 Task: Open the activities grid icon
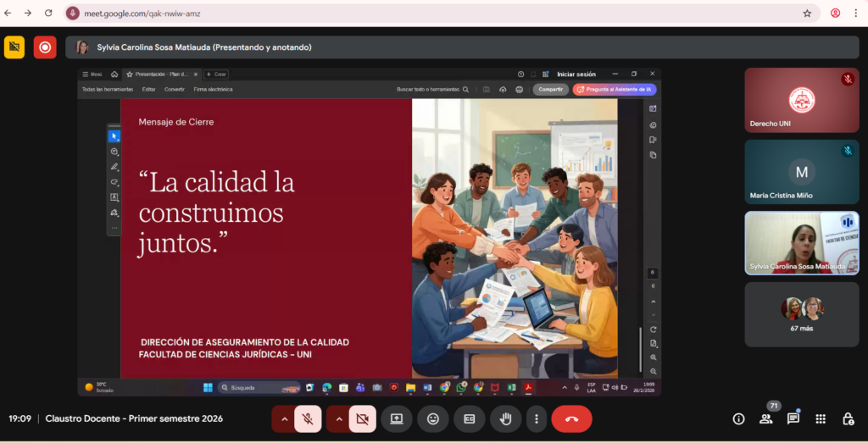coord(821,418)
